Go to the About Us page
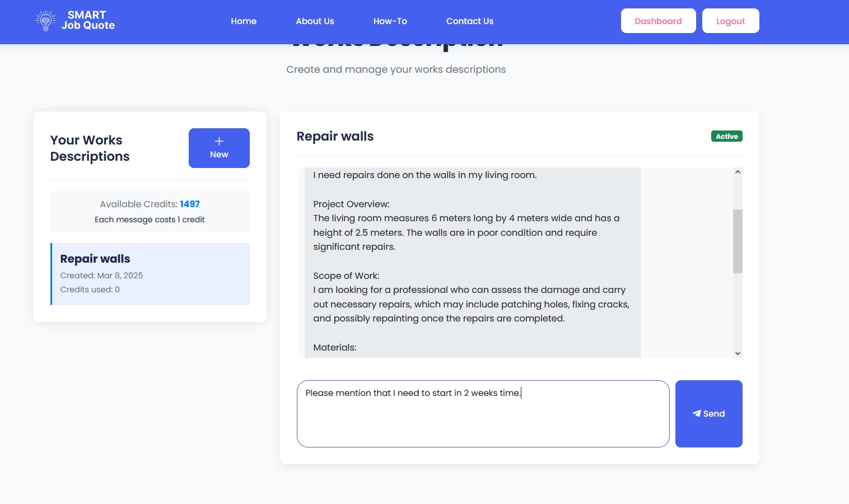Image resolution: width=849 pixels, height=504 pixels. 315,21
